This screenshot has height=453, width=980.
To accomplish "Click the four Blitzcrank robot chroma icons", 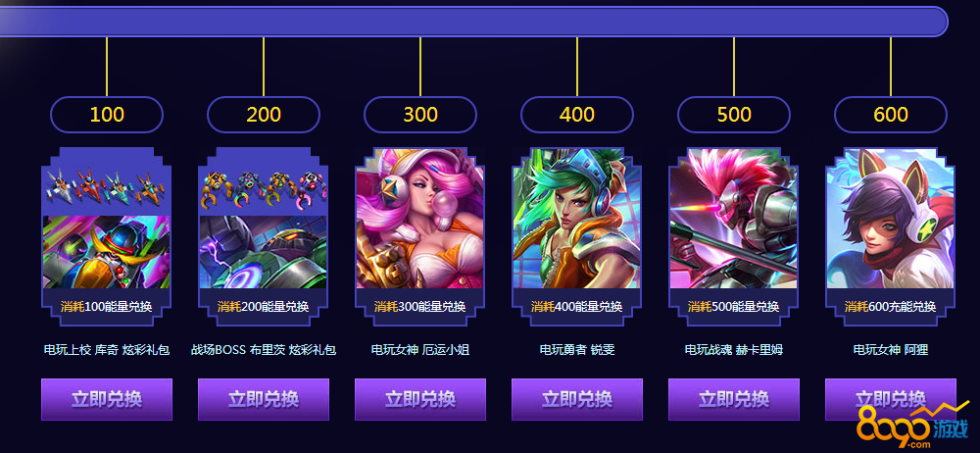I will (x=263, y=189).
